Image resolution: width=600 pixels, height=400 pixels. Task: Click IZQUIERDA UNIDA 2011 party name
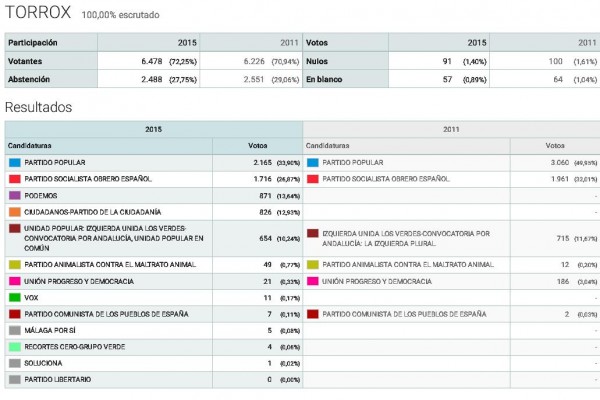pos(406,238)
